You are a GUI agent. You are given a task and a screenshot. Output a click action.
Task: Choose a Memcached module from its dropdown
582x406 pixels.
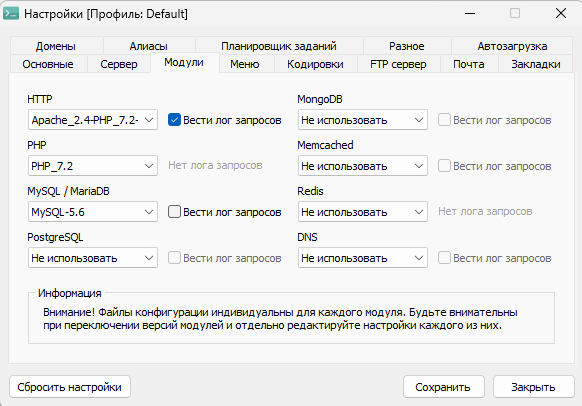coord(363,166)
